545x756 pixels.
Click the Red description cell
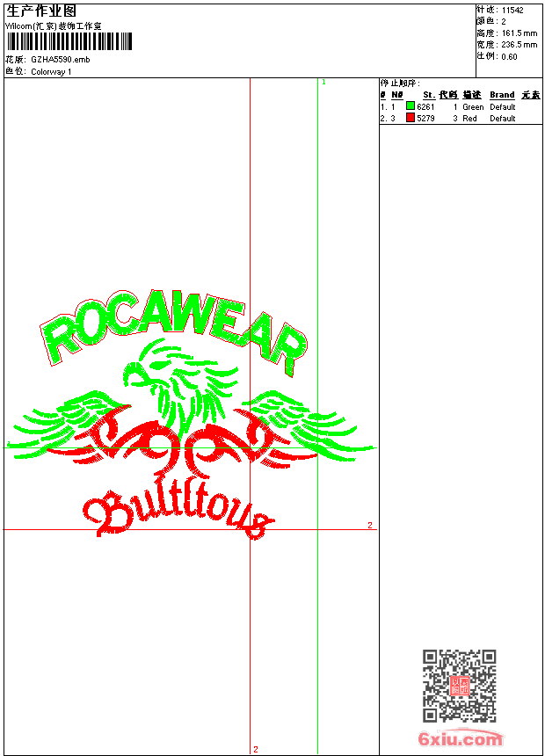469,119
